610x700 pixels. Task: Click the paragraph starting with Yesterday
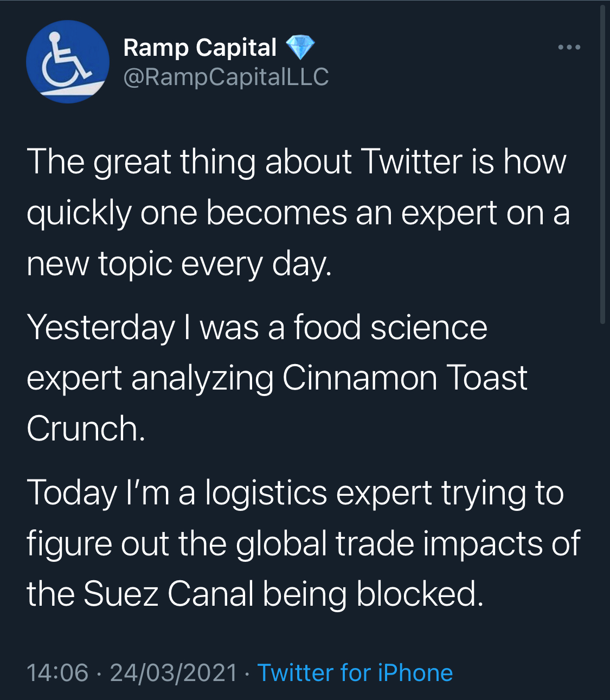[x=277, y=378]
